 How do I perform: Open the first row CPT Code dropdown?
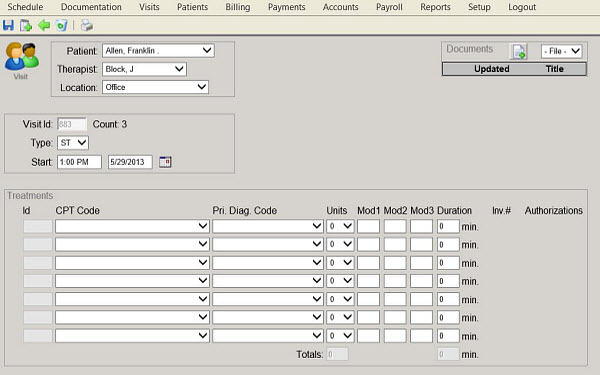click(x=132, y=226)
